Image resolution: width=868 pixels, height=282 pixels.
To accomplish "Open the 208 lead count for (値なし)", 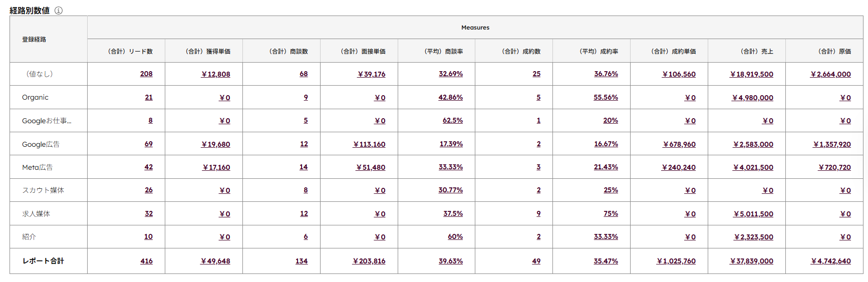I will coord(146,74).
